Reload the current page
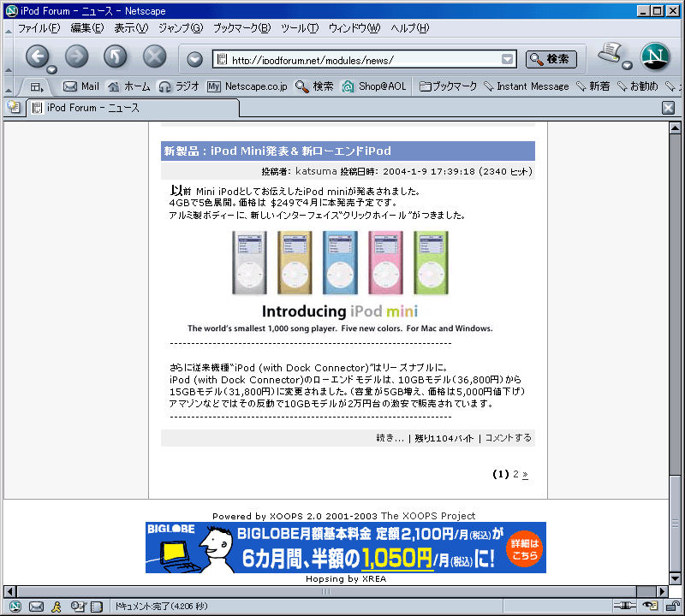Screen dimensions: 685x616 [116, 56]
